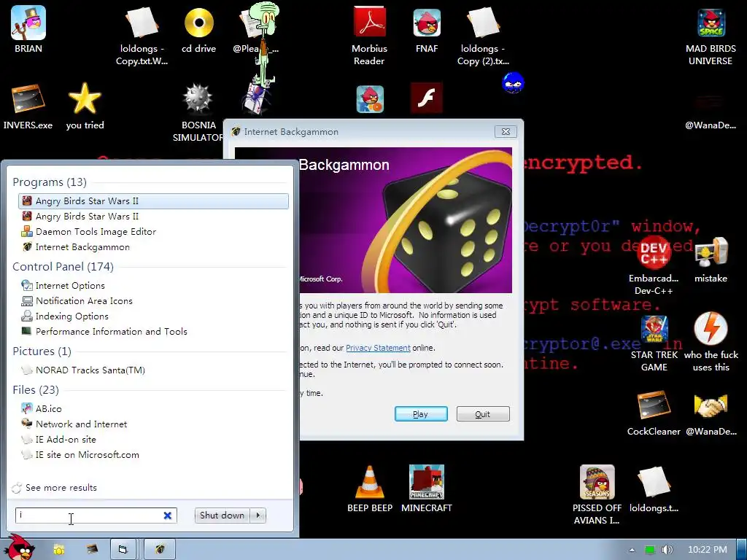
Task: Open the BOSNIA SIMULATOR mine icon
Action: [x=197, y=112]
